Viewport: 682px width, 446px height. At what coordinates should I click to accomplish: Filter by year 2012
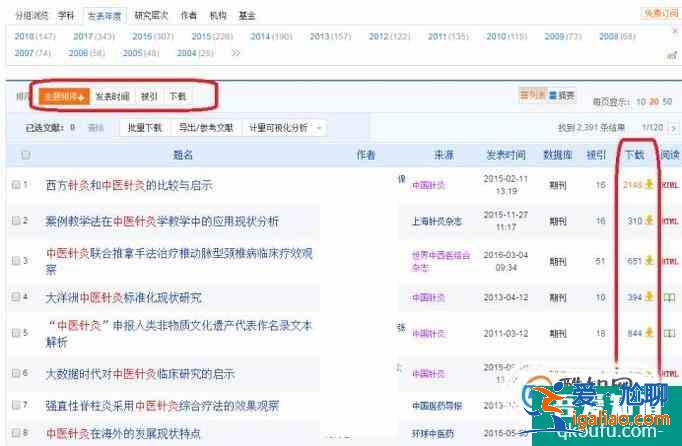[390, 36]
